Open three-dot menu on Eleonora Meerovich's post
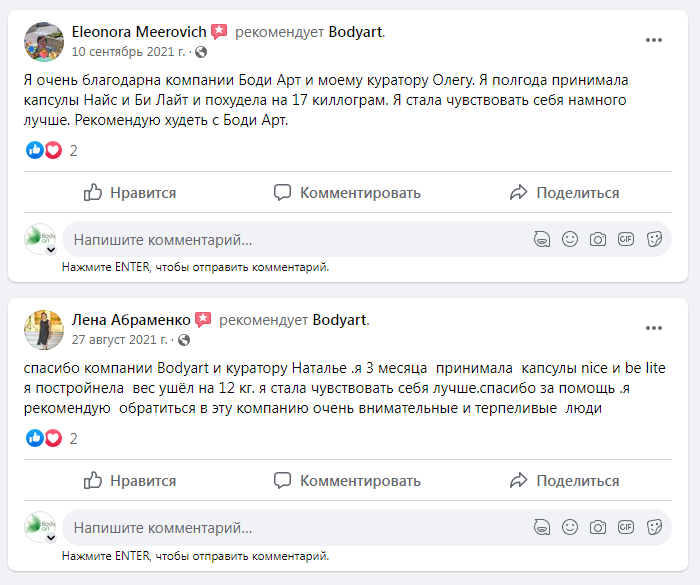This screenshot has height=585, width=700. [x=654, y=40]
